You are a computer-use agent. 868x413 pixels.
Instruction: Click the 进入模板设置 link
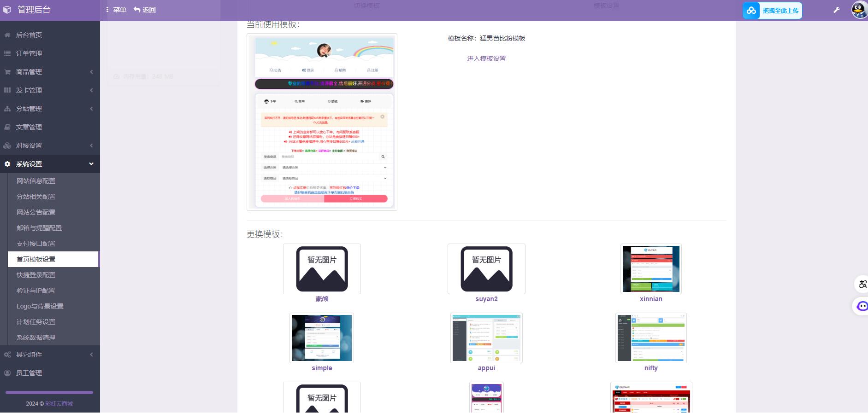click(x=486, y=58)
